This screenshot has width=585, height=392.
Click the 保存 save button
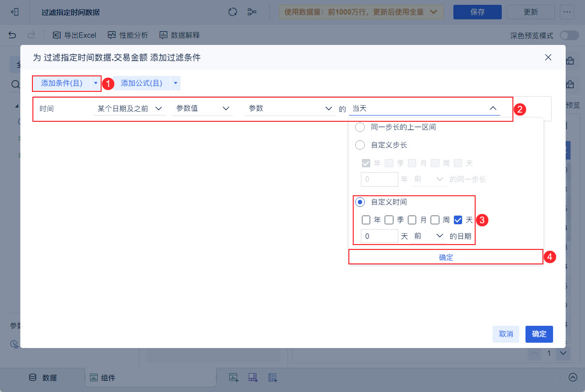click(478, 12)
